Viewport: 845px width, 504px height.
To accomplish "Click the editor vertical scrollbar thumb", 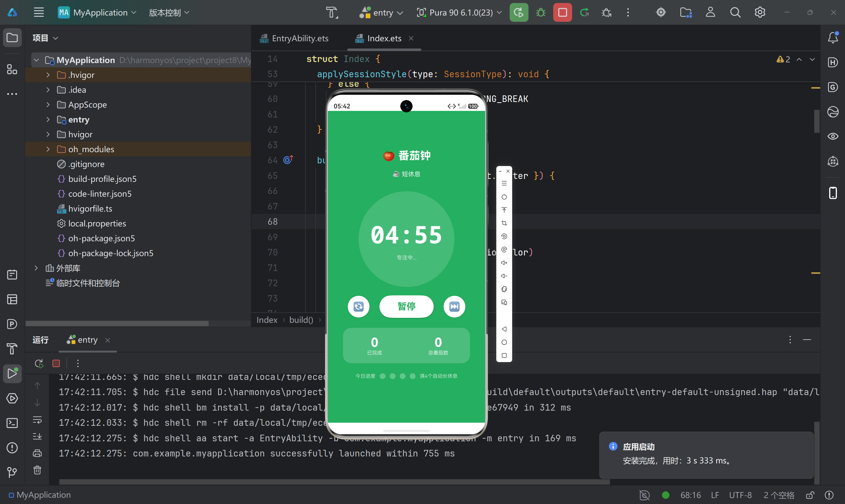I will [x=817, y=121].
